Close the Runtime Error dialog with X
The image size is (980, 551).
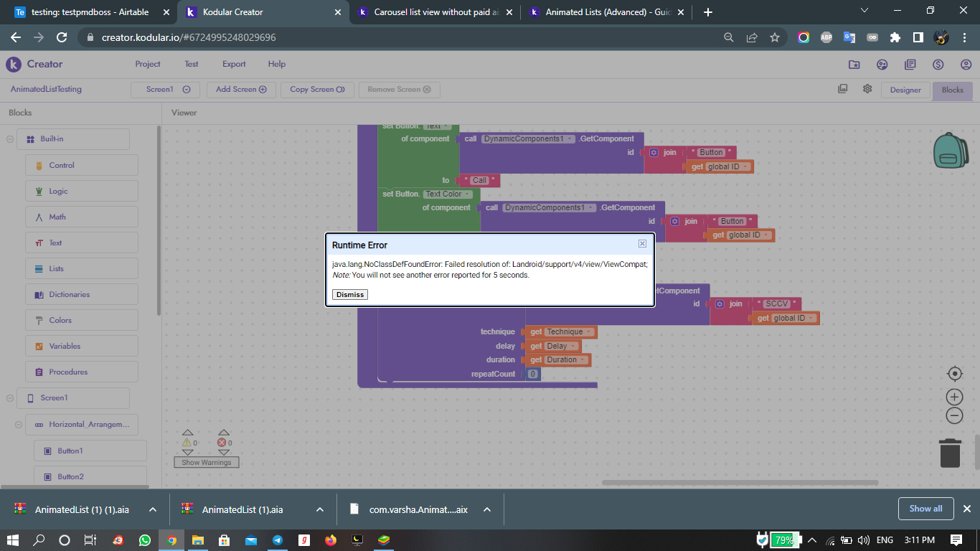[x=642, y=244]
